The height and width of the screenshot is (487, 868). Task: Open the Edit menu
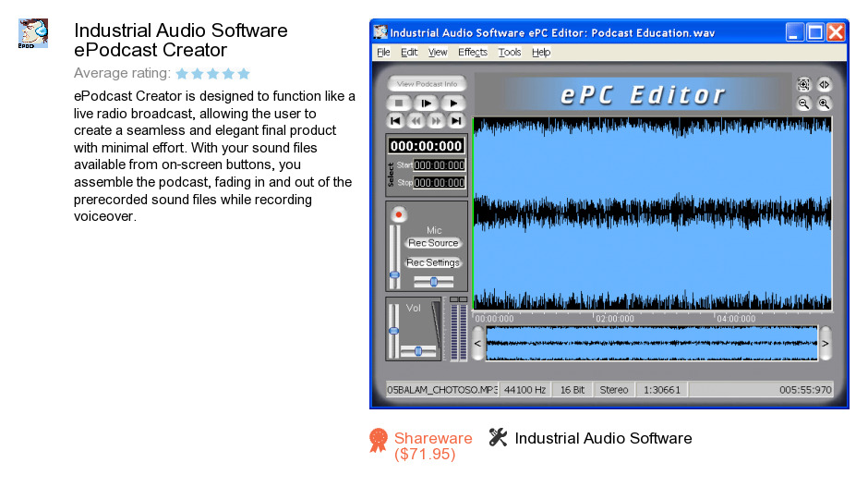(x=409, y=52)
